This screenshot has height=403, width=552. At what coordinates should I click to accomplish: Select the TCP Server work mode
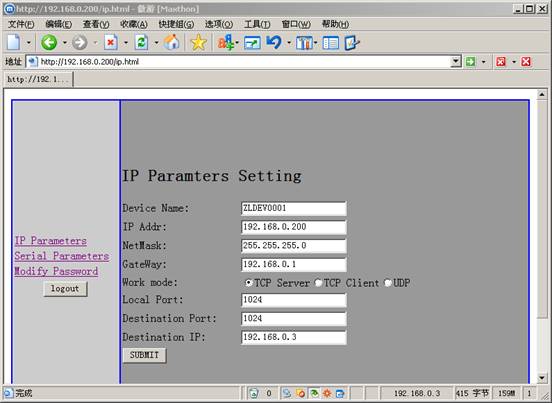tap(248, 283)
